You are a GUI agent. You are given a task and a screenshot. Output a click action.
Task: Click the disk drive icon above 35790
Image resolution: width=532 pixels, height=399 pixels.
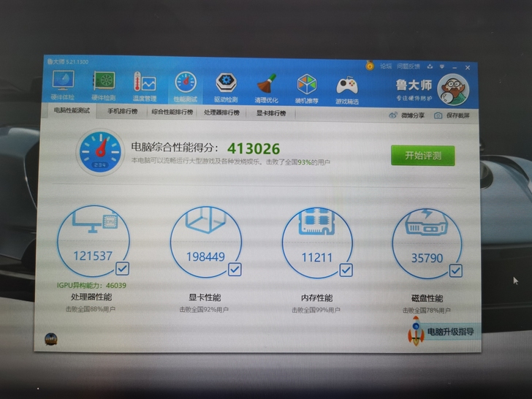click(427, 222)
